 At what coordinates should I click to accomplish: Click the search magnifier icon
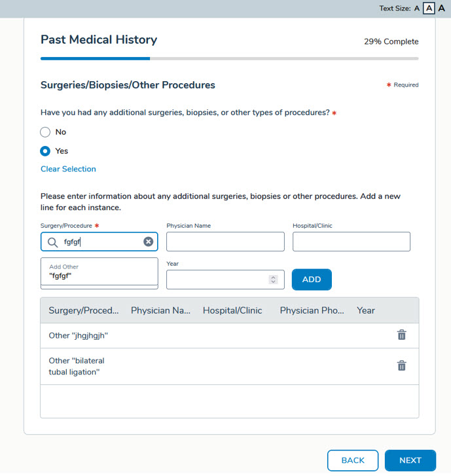coord(53,242)
